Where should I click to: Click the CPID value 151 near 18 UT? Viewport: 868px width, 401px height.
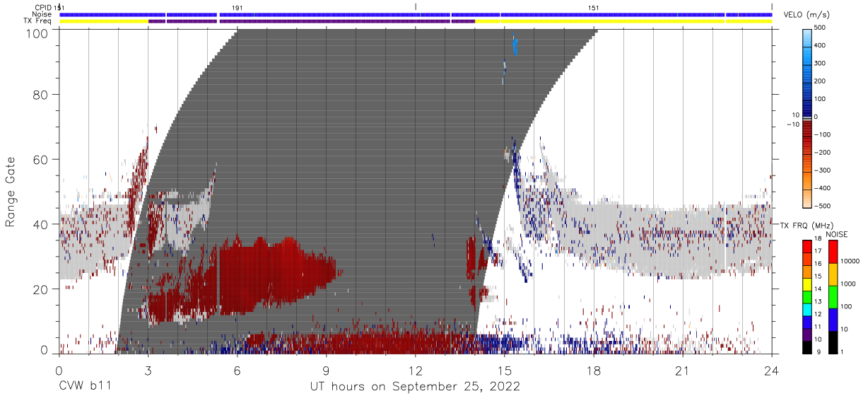[x=593, y=7]
